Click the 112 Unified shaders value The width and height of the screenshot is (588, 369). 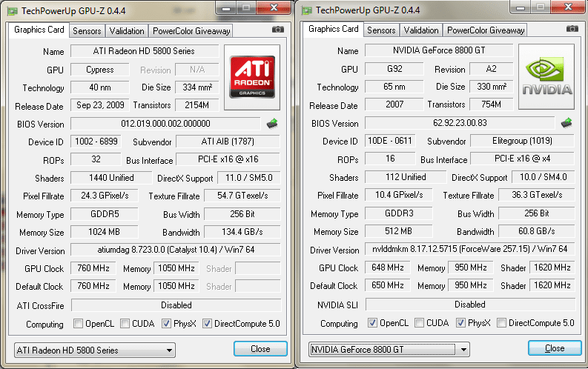[406, 177]
